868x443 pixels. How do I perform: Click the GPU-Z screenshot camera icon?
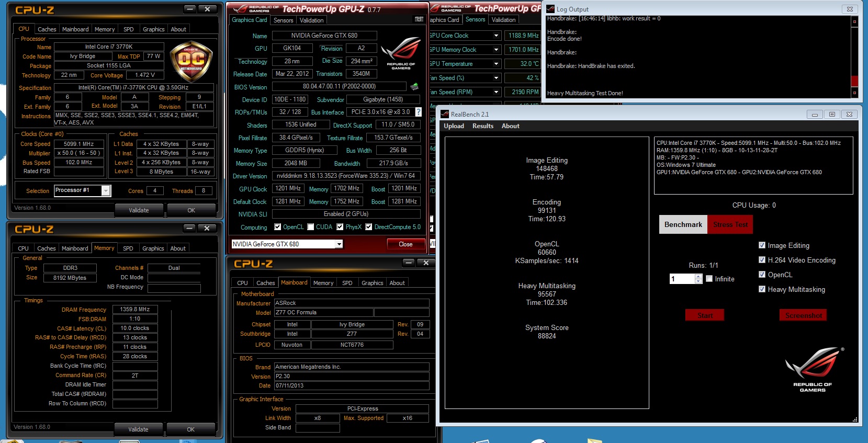(419, 19)
